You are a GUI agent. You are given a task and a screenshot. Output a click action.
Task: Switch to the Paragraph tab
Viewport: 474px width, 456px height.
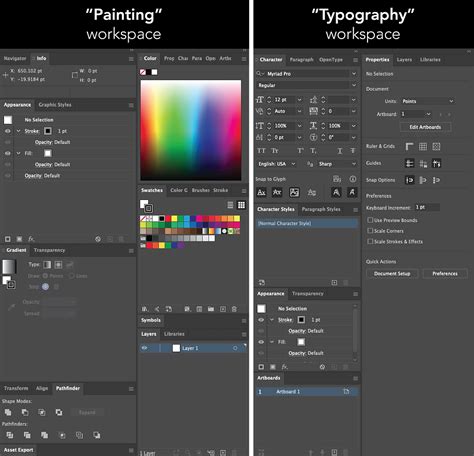(301, 60)
